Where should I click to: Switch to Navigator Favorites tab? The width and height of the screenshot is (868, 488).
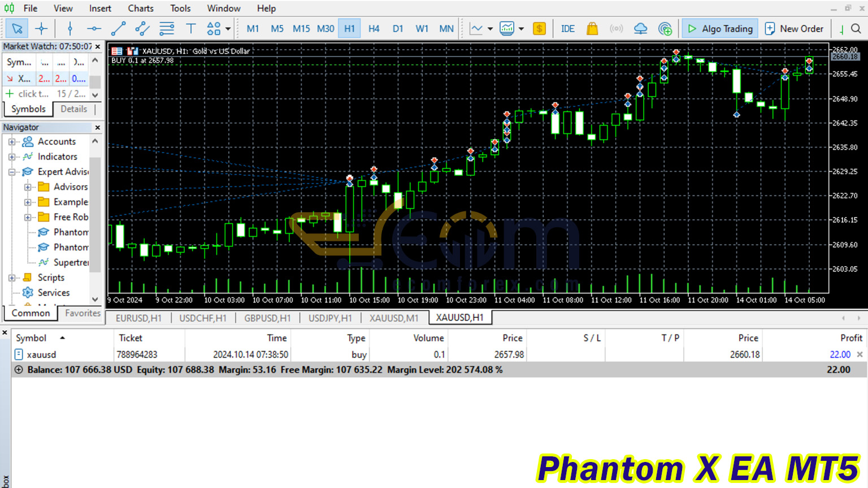click(x=83, y=313)
